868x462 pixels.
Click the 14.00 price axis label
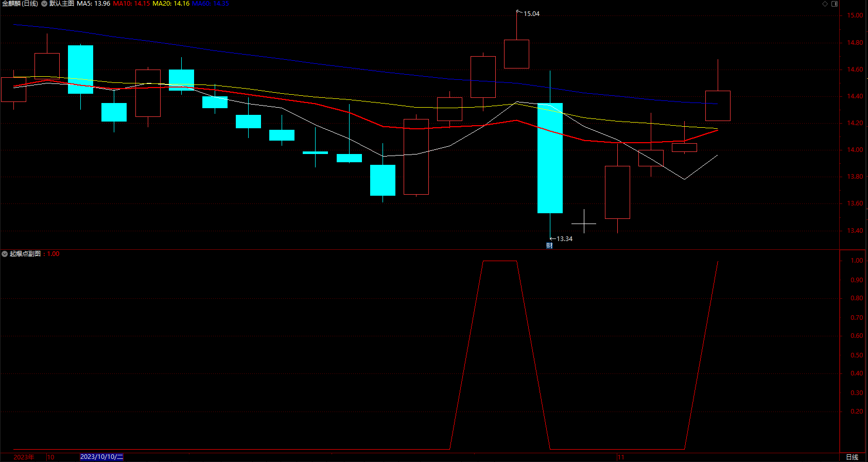[855, 150]
